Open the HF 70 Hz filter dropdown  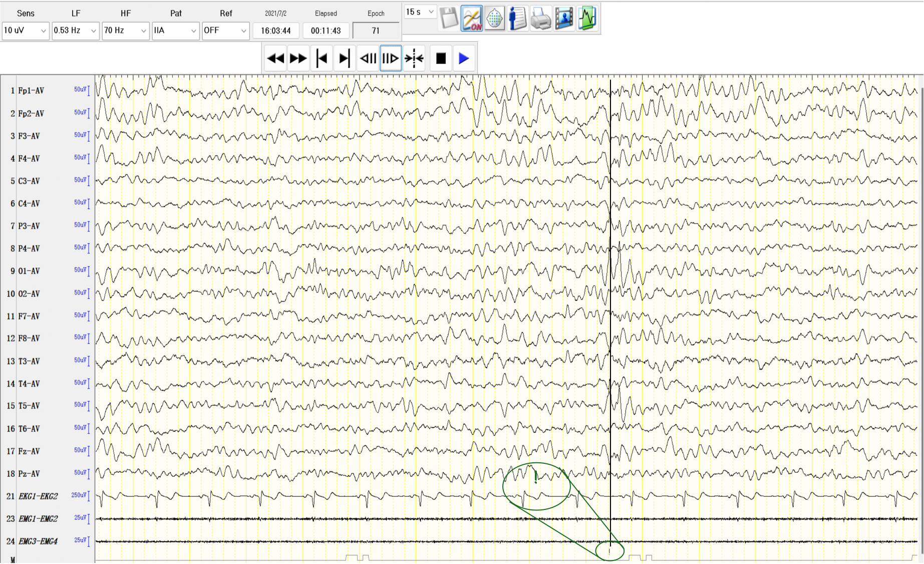click(x=125, y=31)
